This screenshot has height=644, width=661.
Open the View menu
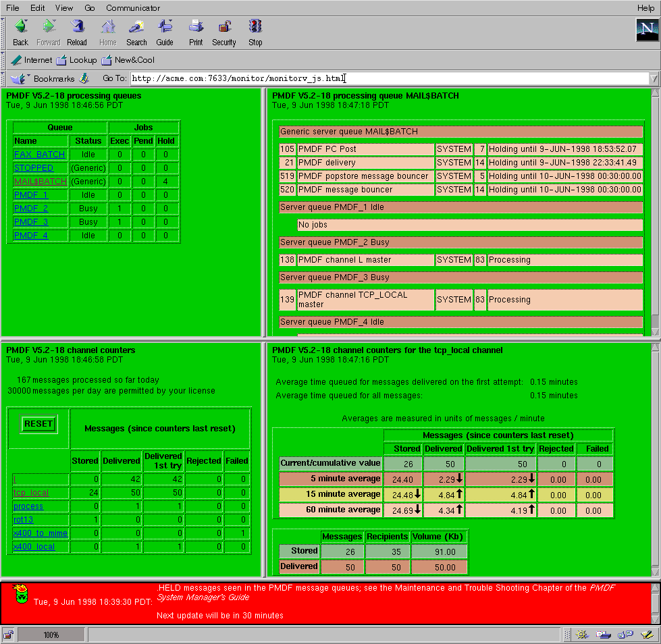63,7
